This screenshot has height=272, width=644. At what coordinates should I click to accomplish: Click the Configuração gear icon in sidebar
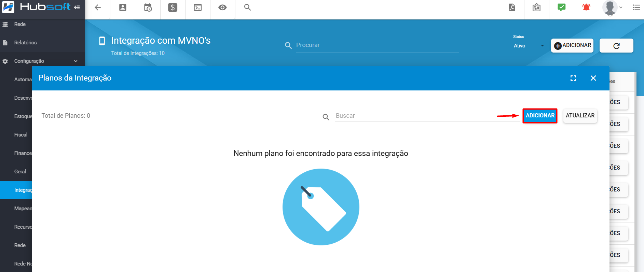pos(5,61)
